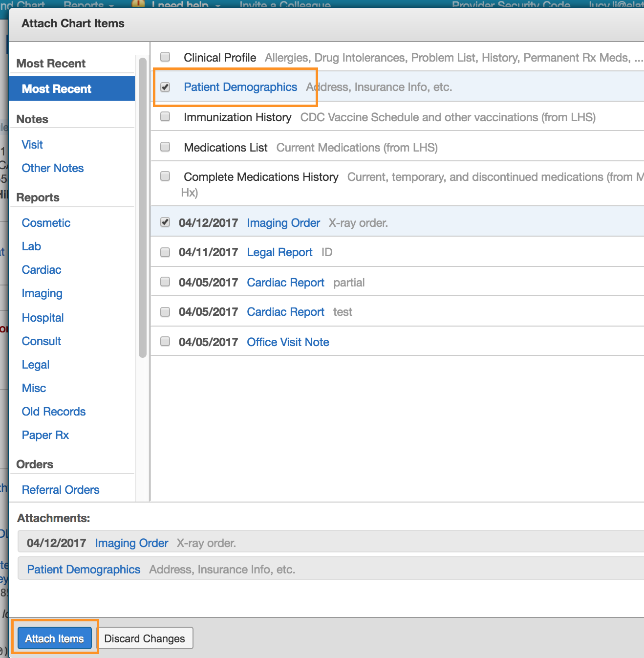The width and height of the screenshot is (644, 658).
Task: Show the Lab reports category
Action: click(31, 246)
